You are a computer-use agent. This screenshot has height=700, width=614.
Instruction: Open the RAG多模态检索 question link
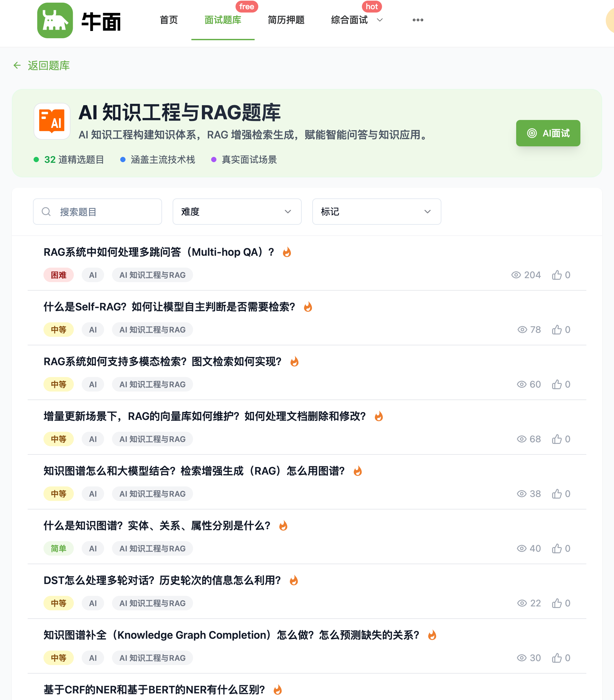(162, 361)
